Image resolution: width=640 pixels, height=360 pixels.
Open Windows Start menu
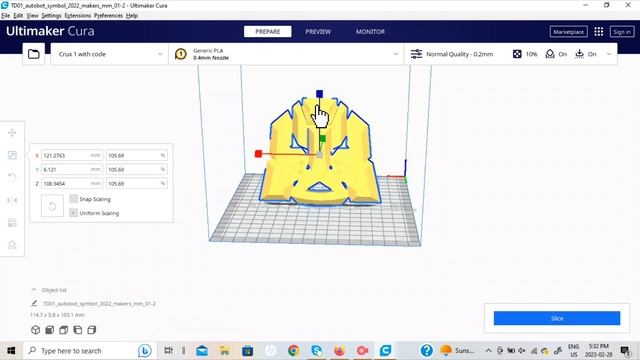11,351
